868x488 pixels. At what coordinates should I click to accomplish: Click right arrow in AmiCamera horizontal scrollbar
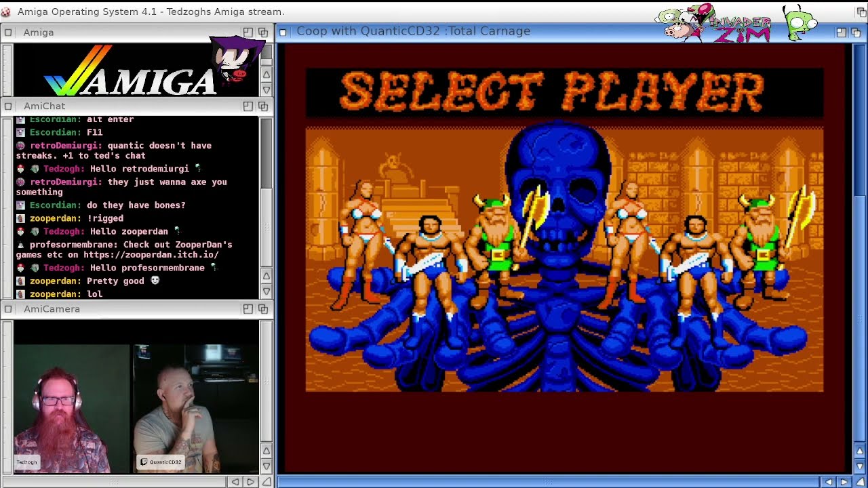[250, 482]
